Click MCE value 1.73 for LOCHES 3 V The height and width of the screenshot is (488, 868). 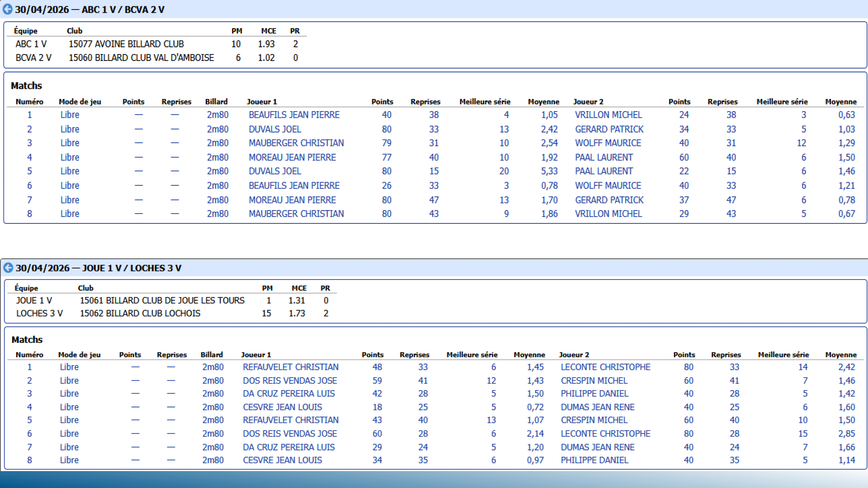click(296, 314)
